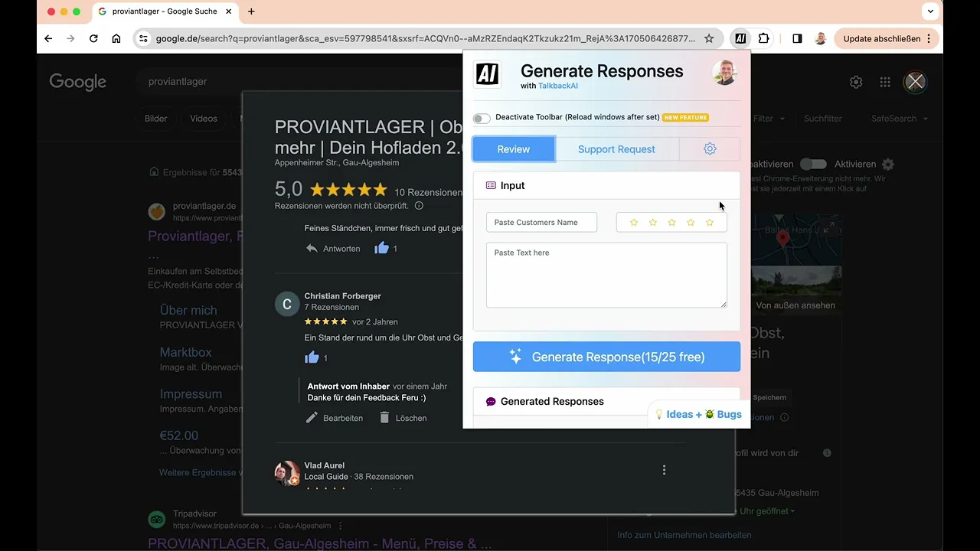Screen dimensions: 980x551
Task: Click the info icon next to Rezensionen notice
Action: 419,206
